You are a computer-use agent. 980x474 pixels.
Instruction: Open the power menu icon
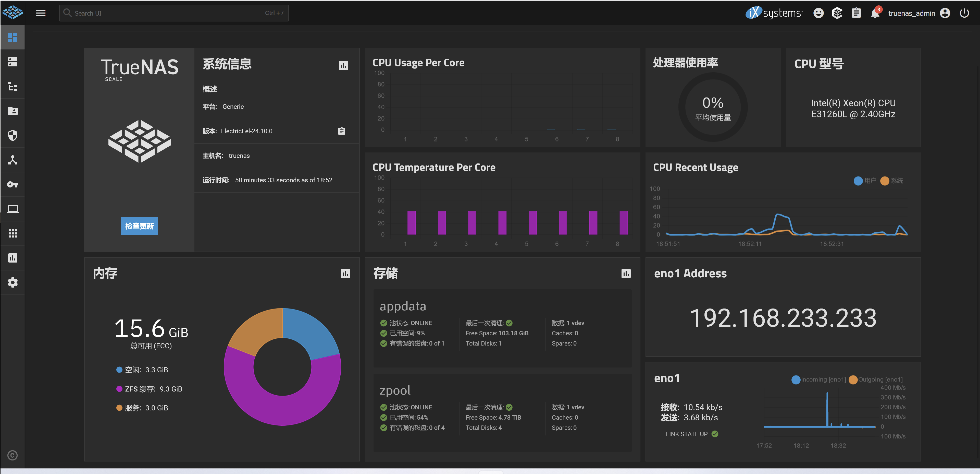pos(964,13)
